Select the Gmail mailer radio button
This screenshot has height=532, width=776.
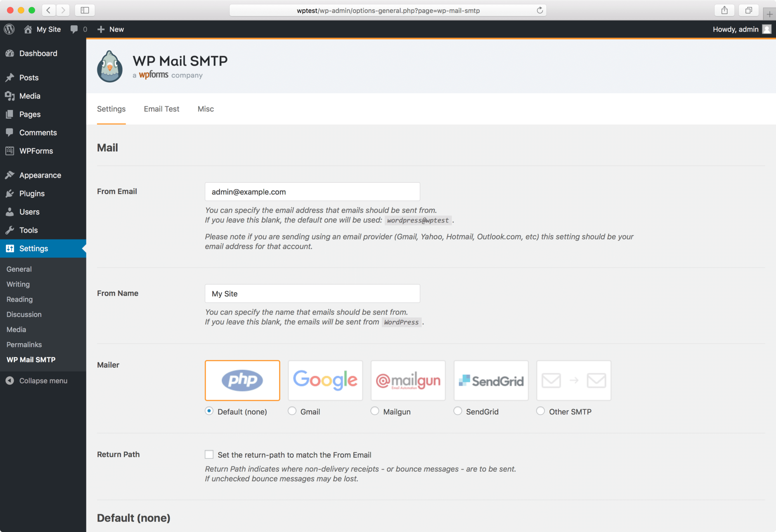pyautogui.click(x=293, y=411)
